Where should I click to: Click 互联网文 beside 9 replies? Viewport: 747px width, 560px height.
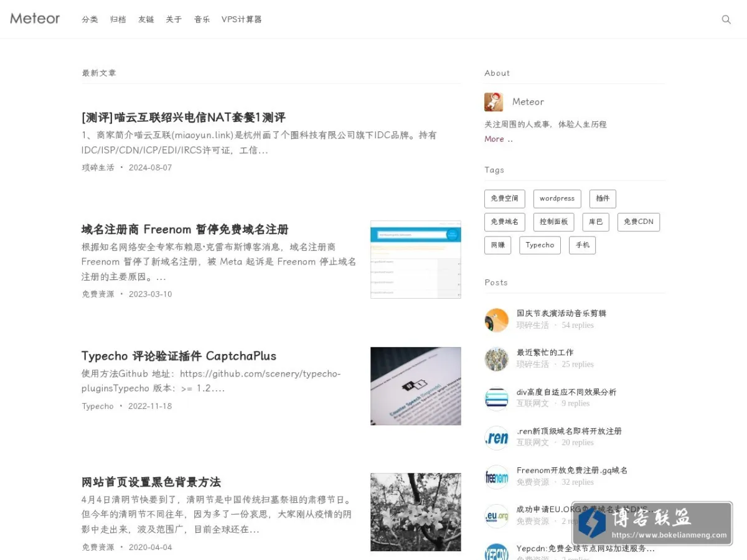click(x=533, y=403)
